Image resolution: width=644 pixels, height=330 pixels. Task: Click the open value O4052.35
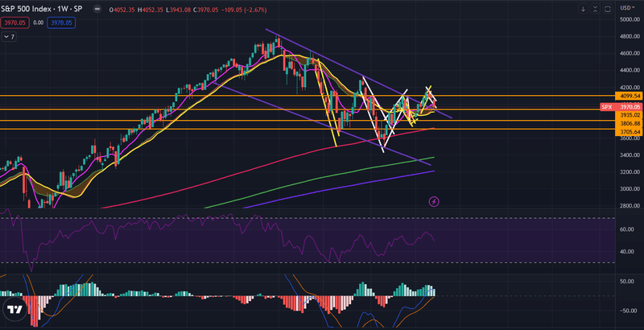[x=123, y=10]
